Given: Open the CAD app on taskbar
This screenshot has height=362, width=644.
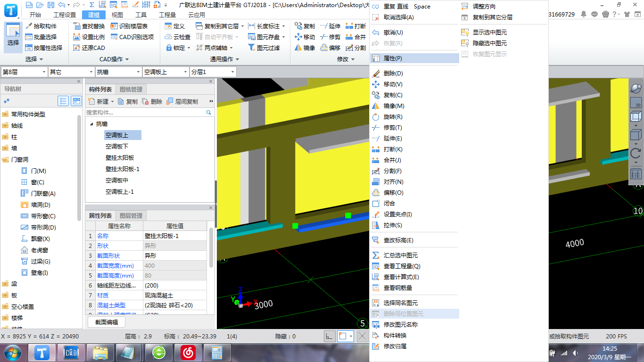Looking at the screenshot, I should pyautogui.click(x=71, y=353).
